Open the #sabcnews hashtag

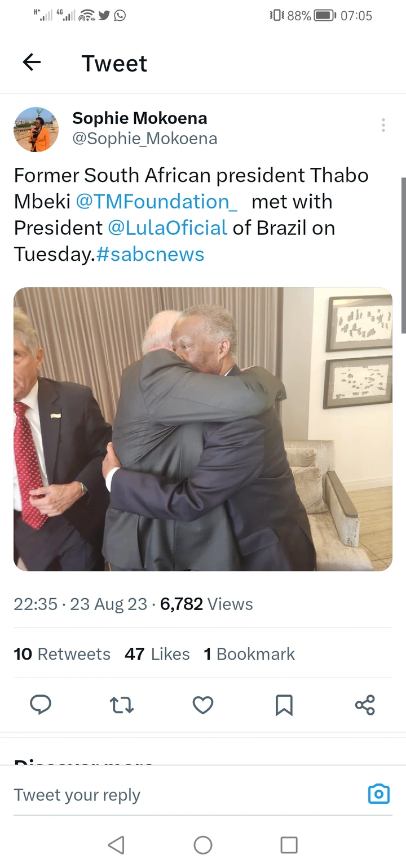(x=150, y=254)
